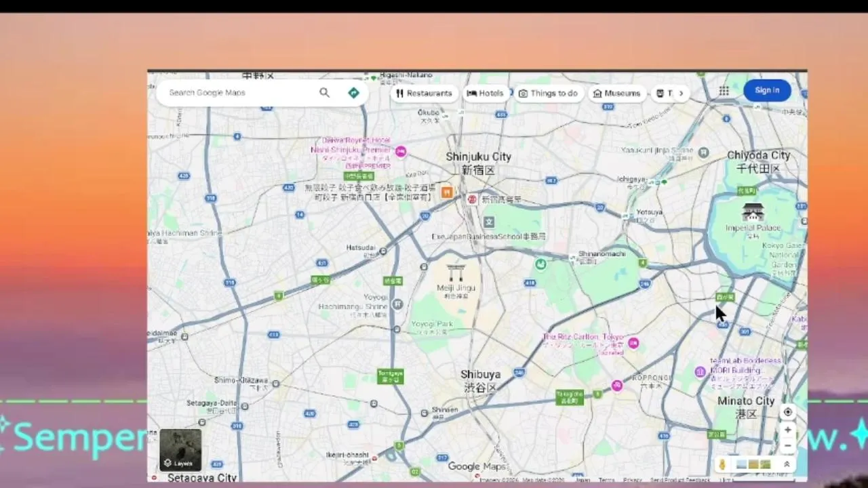Click the orange restaurant pin near Shinjuku
This screenshot has height=488, width=868.
[x=447, y=192]
